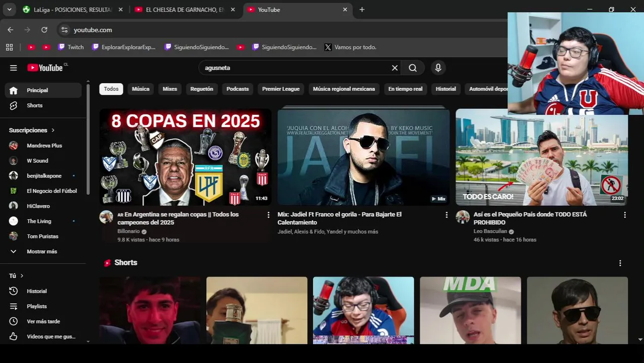Select the En tiempo real chip
Screen dimensions: 644x363
tap(405, 89)
